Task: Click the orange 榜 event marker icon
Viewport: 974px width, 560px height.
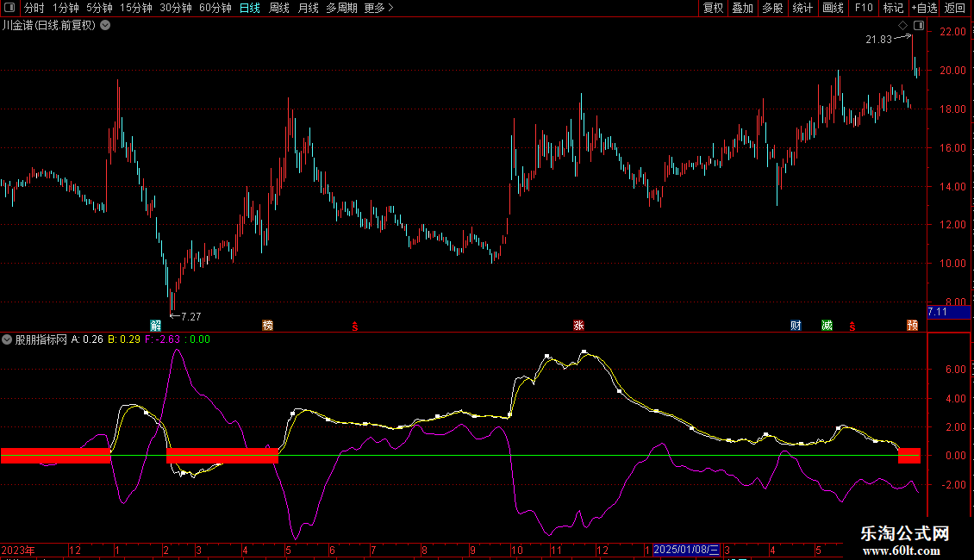Action: point(267,326)
